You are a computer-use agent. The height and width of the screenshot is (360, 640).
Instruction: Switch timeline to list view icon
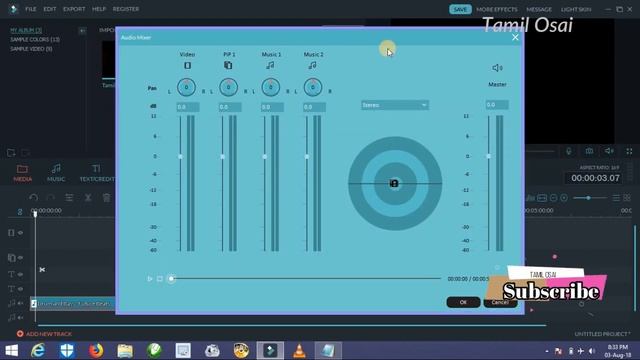tap(616, 198)
